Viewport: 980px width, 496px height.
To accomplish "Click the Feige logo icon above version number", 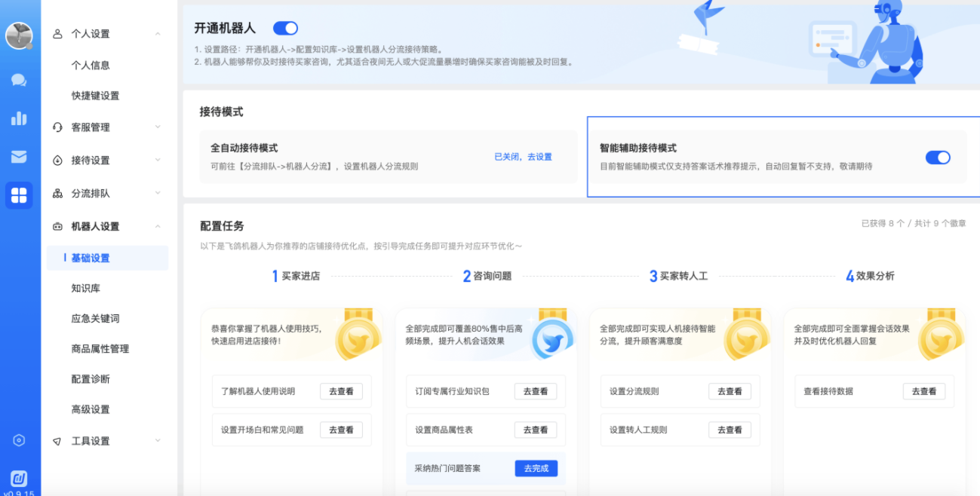I will tap(19, 479).
